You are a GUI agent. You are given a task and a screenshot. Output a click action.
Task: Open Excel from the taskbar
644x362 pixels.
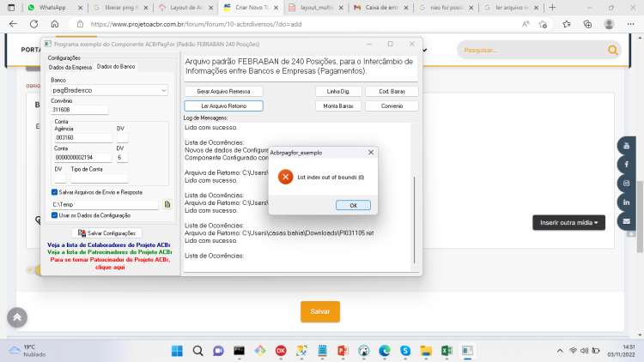(447, 351)
